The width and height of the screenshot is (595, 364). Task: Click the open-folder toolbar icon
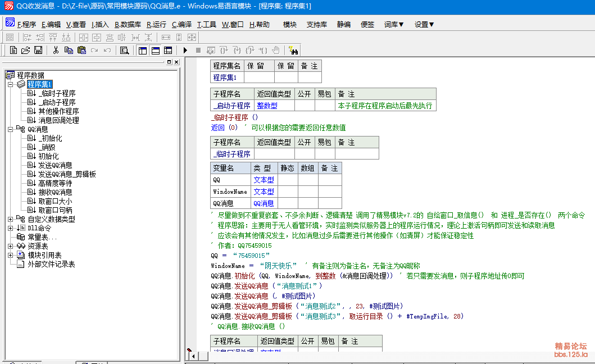point(25,50)
